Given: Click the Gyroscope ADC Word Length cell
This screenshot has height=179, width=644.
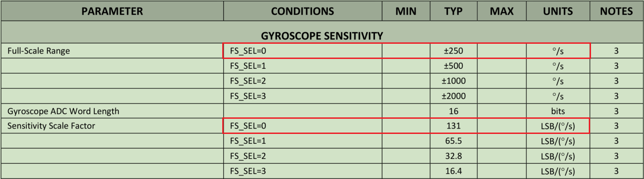Looking at the screenshot, I should coord(63,111).
